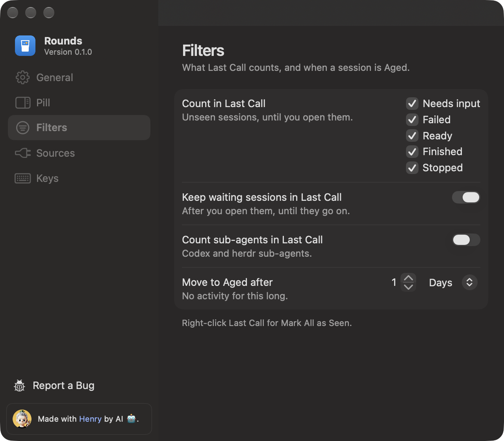504x441 pixels.
Task: Go to the Keys tab
Action: tap(79, 178)
